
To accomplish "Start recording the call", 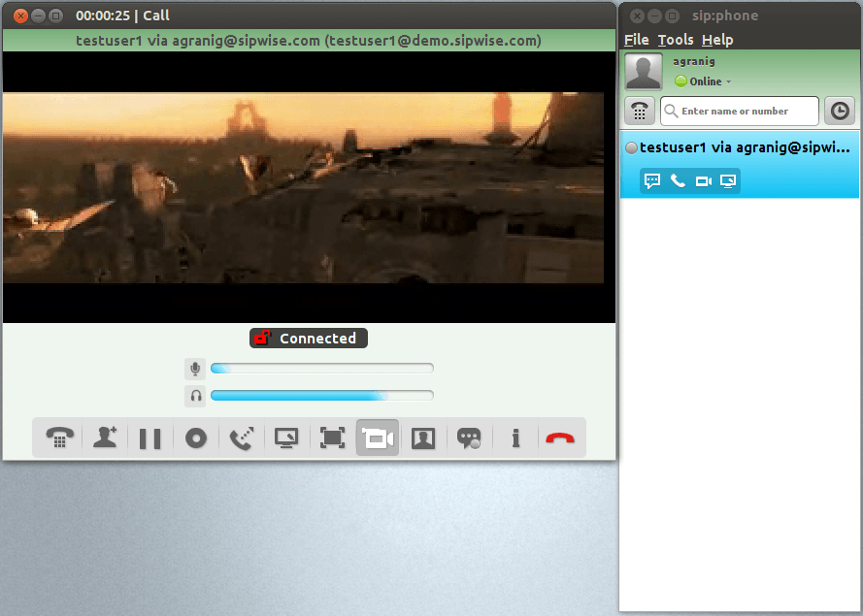I will [x=196, y=438].
